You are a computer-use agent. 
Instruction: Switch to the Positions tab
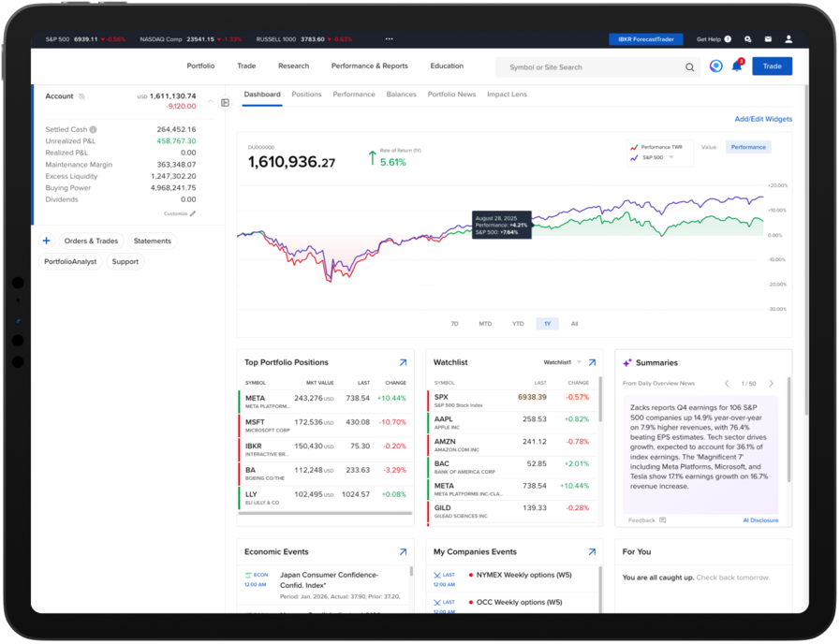(306, 95)
